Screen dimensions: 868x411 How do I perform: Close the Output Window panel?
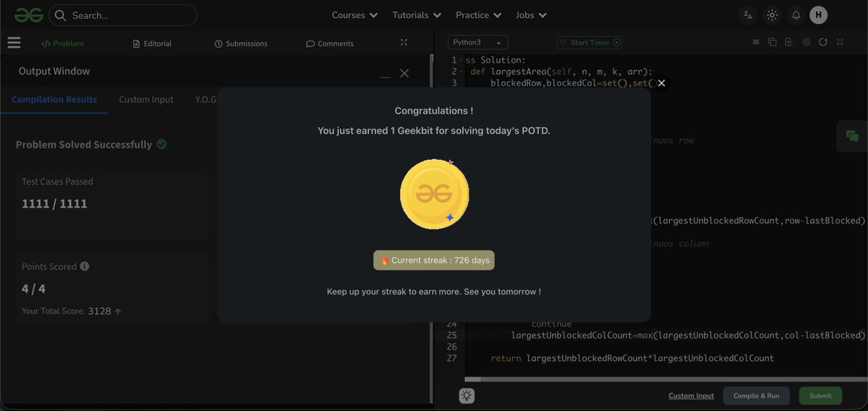pyautogui.click(x=404, y=73)
